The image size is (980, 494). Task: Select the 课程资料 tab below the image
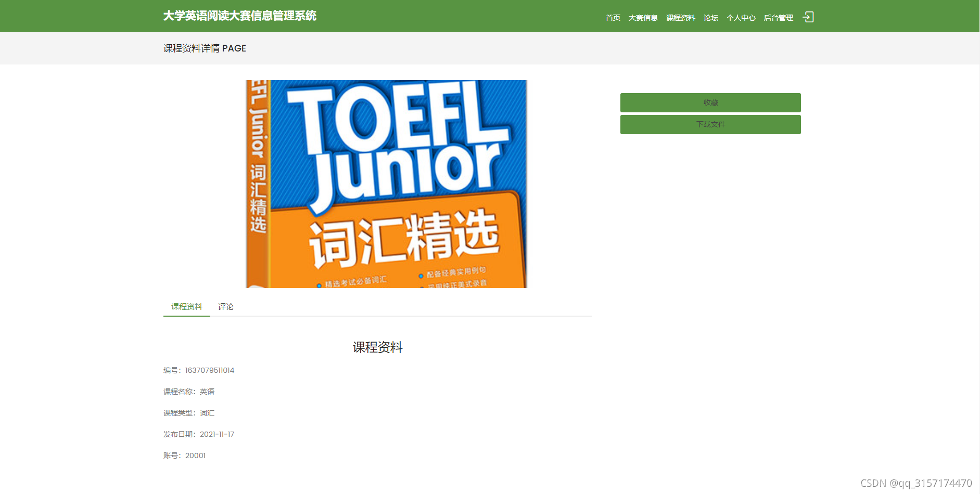point(187,306)
